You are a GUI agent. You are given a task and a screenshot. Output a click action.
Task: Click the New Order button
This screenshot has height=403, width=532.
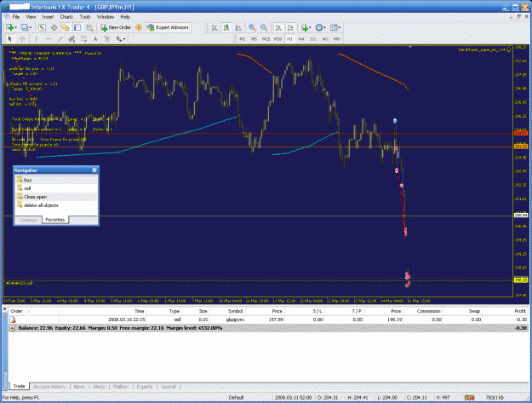(116, 27)
